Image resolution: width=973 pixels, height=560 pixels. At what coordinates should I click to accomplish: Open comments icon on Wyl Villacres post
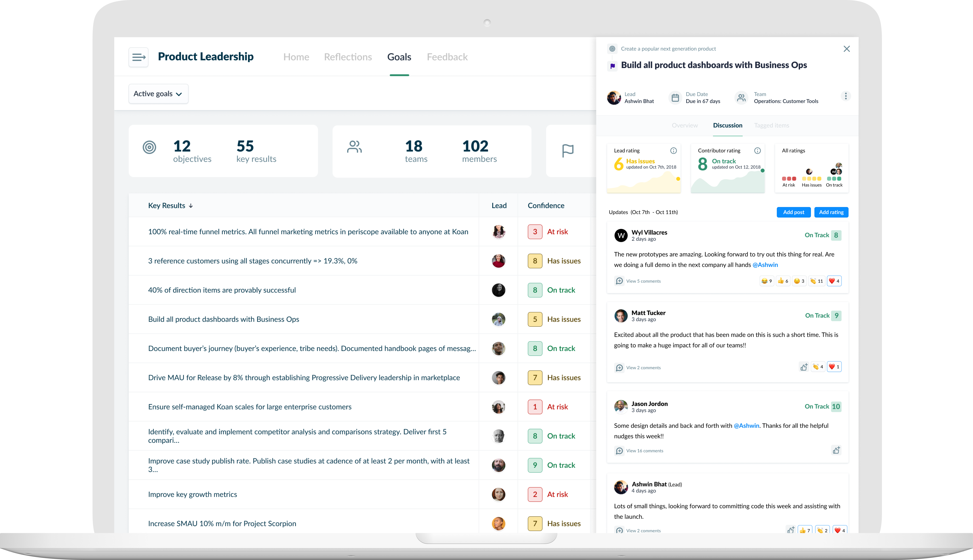point(619,281)
